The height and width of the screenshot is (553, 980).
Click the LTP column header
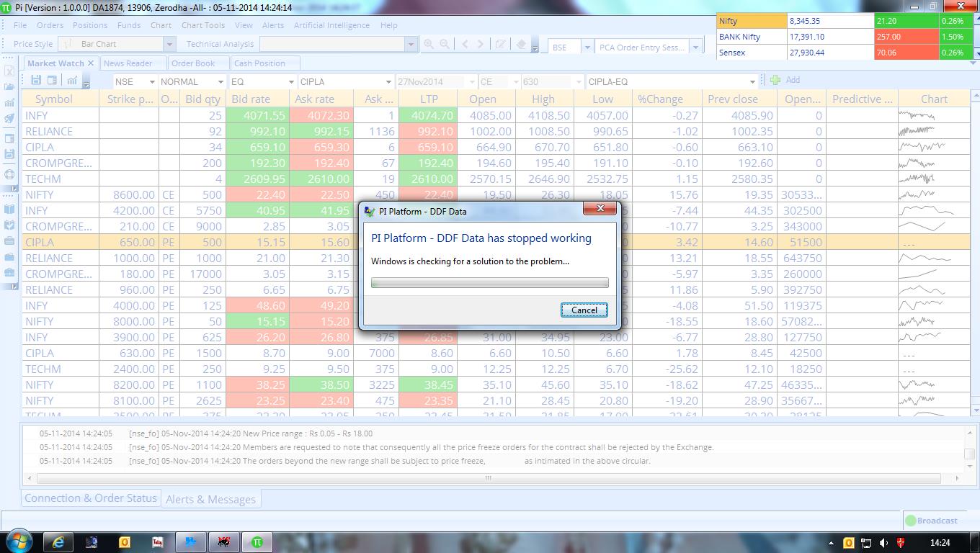coord(429,99)
